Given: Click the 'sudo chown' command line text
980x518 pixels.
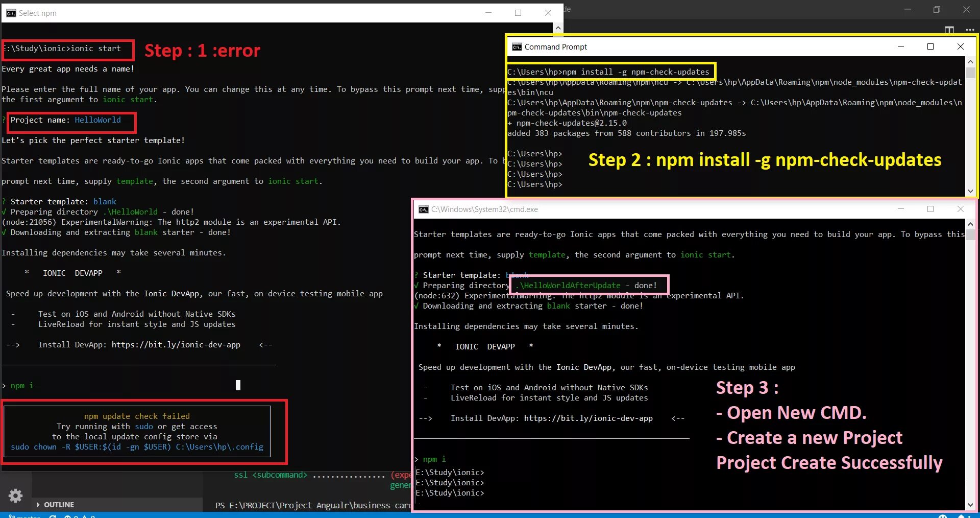Looking at the screenshot, I should coord(137,447).
